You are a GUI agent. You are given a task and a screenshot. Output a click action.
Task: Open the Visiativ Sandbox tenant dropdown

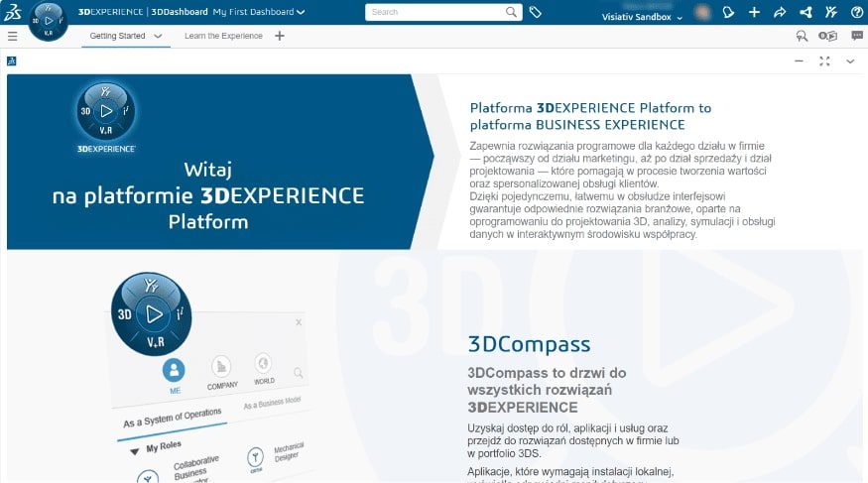click(x=642, y=17)
